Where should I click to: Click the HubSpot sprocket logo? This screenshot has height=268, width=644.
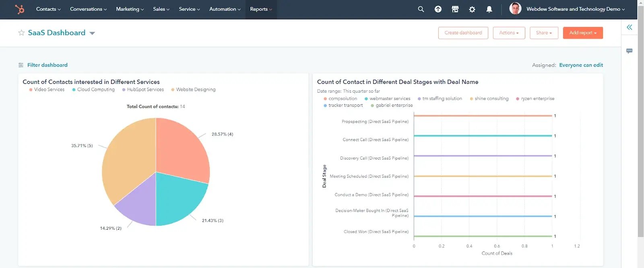pyautogui.click(x=19, y=9)
